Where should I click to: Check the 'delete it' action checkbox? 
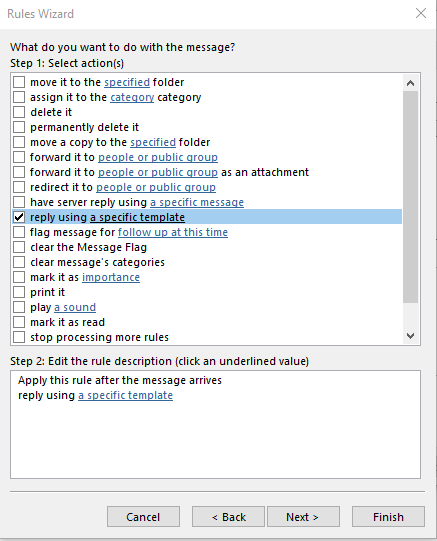(19, 112)
